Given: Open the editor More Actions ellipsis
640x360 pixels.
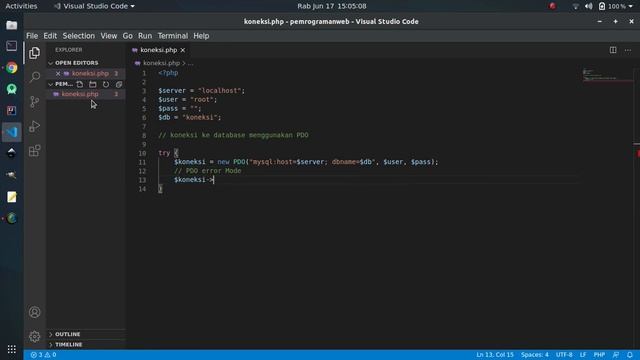Looking at the screenshot, I should point(628,50).
